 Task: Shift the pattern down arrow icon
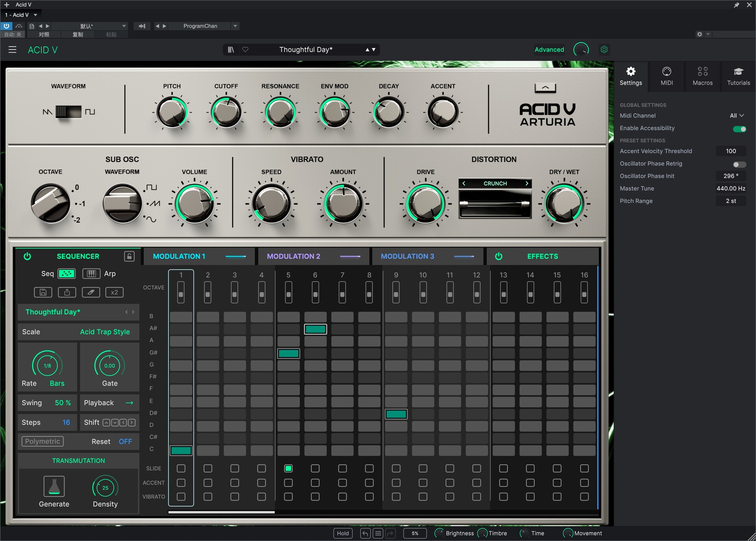pyautogui.click(x=115, y=422)
